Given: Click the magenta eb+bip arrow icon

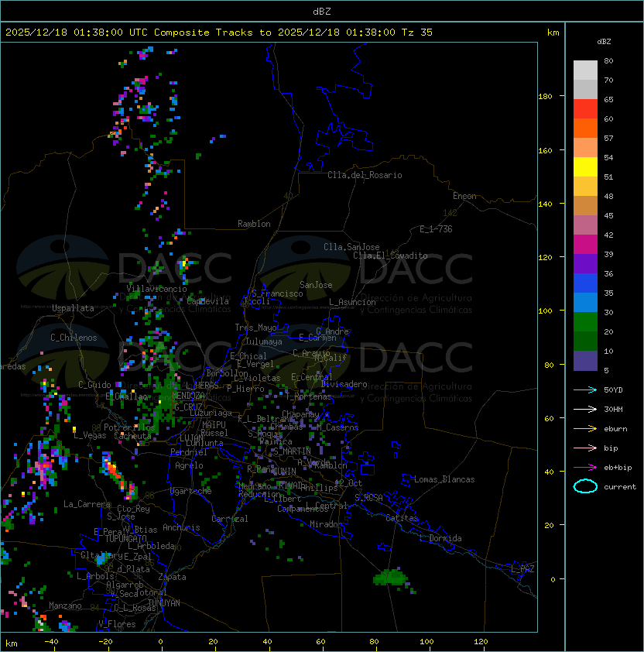Looking at the screenshot, I should coord(585,468).
